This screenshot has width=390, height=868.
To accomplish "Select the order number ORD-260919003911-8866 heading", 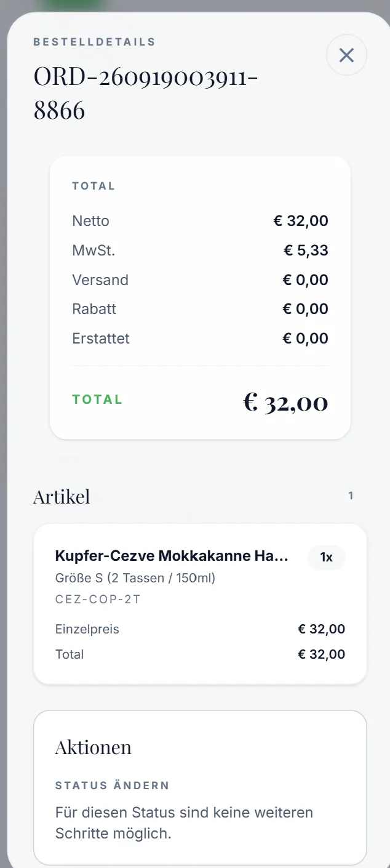I will coord(145,94).
